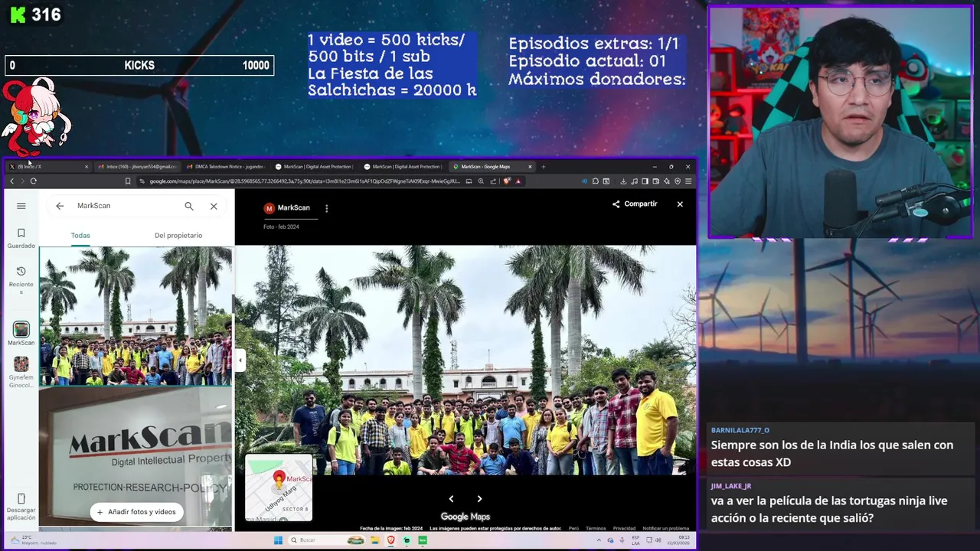Open the browser hamburger menu
This screenshot has height=551, width=980.
click(x=688, y=181)
